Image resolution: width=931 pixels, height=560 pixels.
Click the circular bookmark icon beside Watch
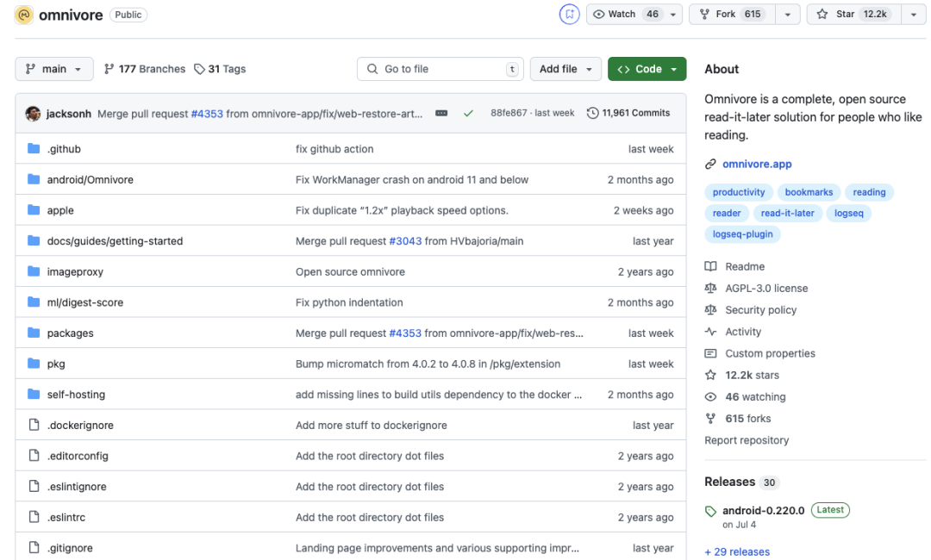pyautogui.click(x=570, y=15)
